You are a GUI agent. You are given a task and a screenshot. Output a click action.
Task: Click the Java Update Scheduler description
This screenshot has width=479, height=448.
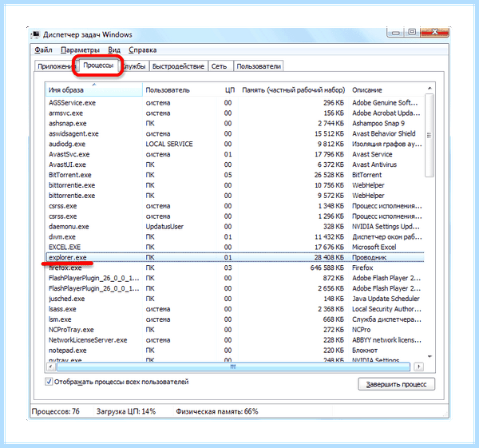click(386, 299)
